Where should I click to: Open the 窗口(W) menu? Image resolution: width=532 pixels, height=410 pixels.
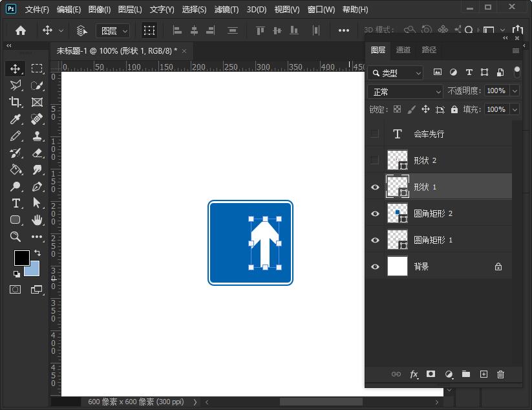pos(321,10)
